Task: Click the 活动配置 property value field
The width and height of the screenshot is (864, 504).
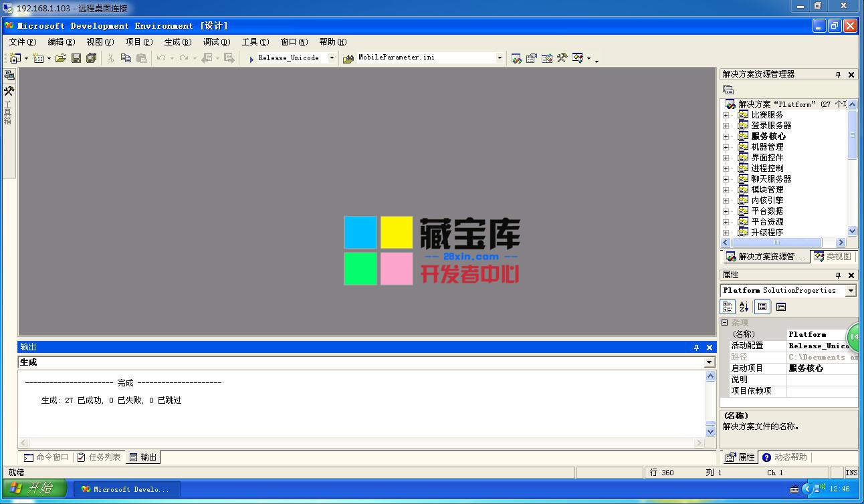Action: click(822, 346)
